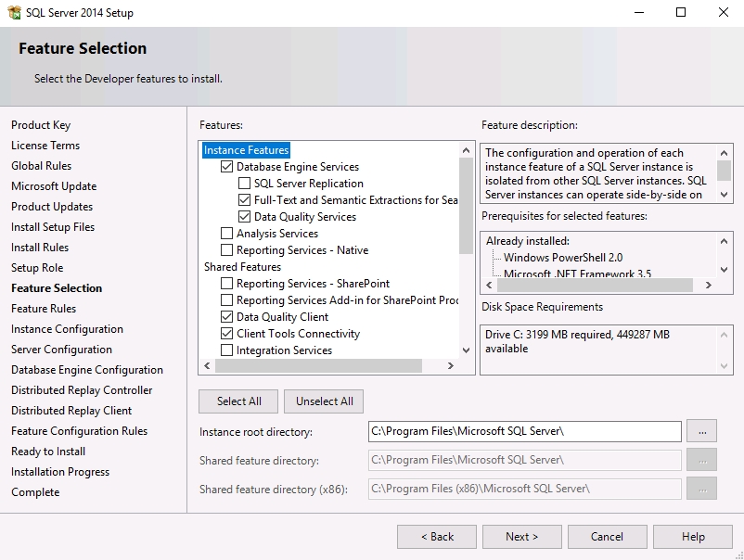Screen dimensions: 744x560
Task: Click Install Setup Files step
Action: (53, 226)
